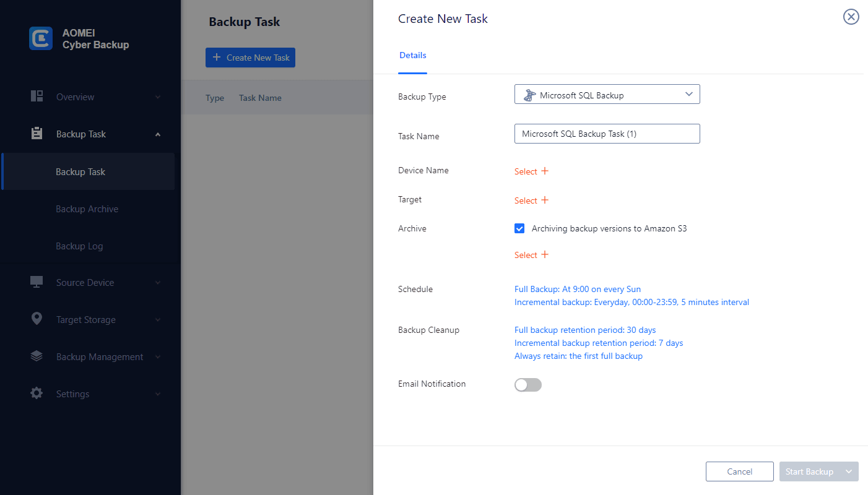Click the Backup Management layers icon
Viewport: 868px width, 495px height.
click(37, 356)
